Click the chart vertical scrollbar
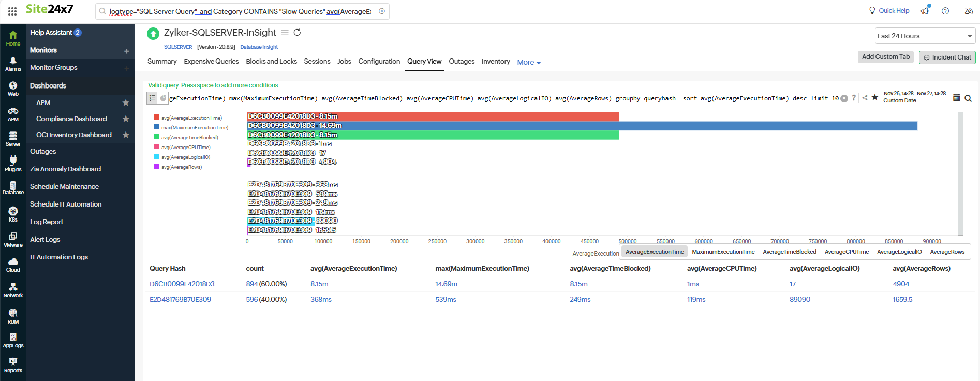The width and height of the screenshot is (980, 381). pyautogui.click(x=960, y=173)
